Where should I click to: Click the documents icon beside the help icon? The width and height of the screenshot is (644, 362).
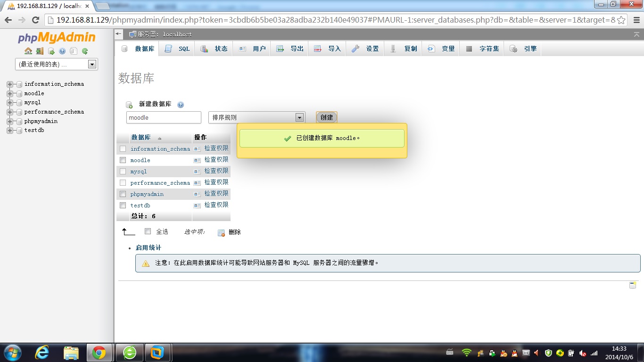click(x=74, y=51)
